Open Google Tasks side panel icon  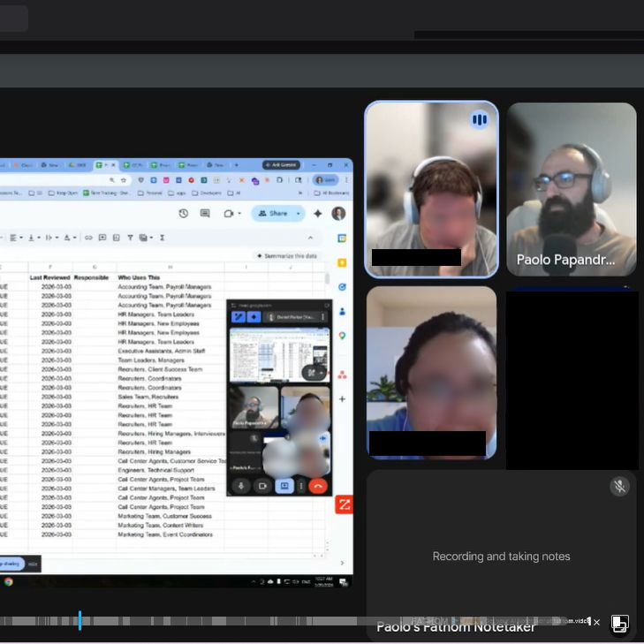tap(342, 287)
